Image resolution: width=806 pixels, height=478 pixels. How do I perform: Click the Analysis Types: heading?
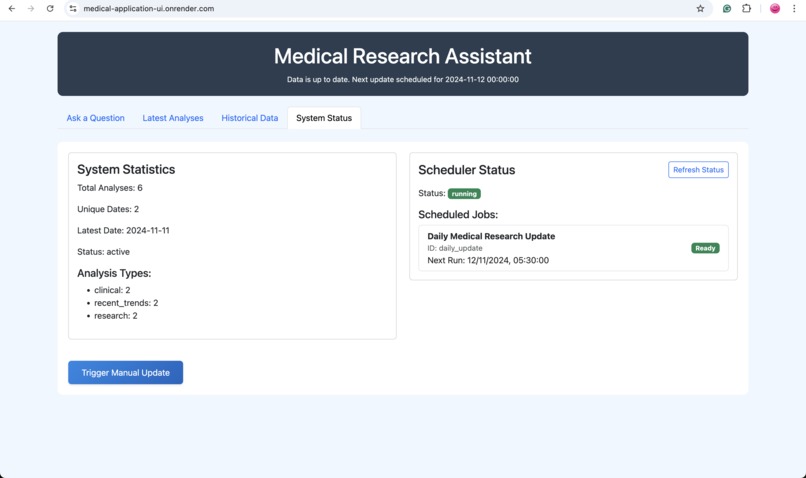coord(114,273)
